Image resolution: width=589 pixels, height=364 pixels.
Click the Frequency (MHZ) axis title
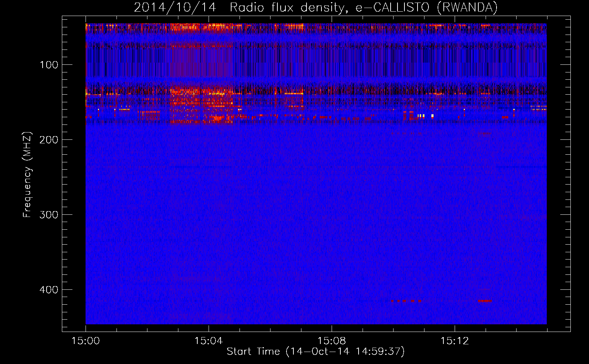pos(27,174)
